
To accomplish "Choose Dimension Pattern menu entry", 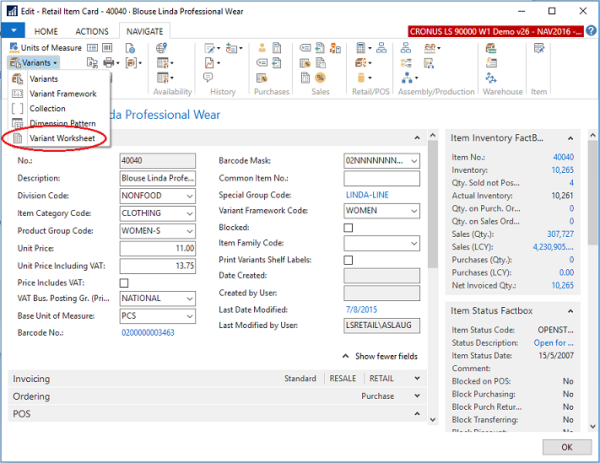I will click(59, 123).
